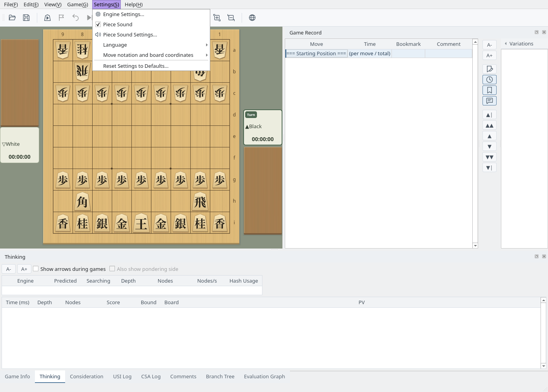Toggle the Piece Sound menu checkbox
The image size is (548, 392).
pos(98,24)
